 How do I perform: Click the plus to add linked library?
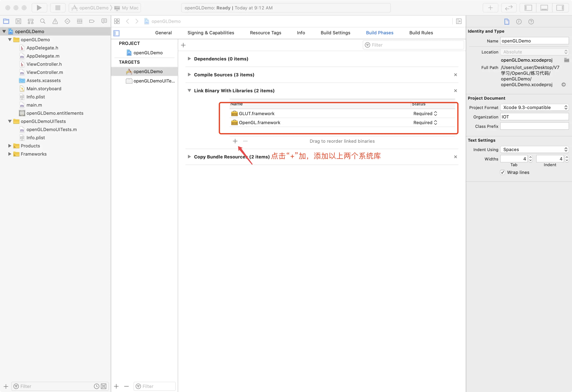click(x=235, y=141)
